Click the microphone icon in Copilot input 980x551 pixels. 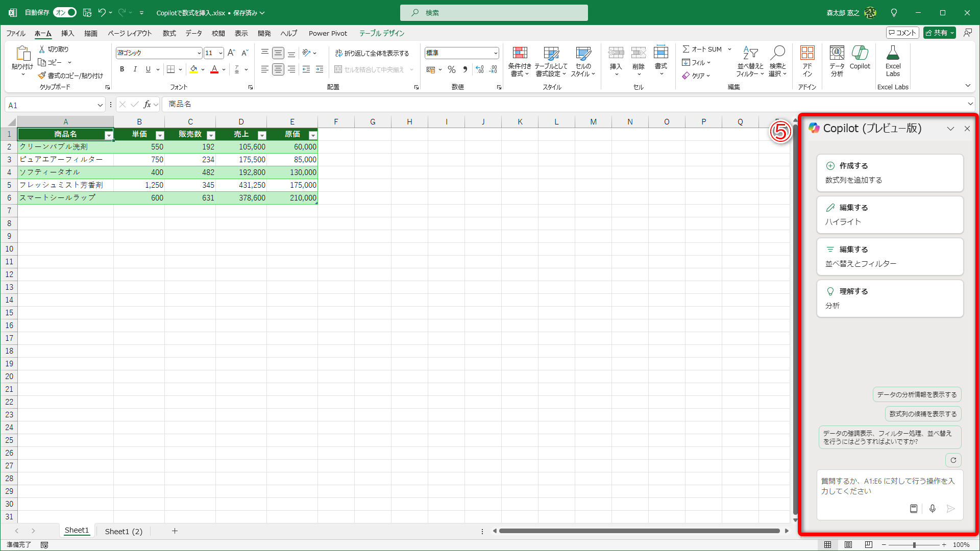click(x=932, y=509)
